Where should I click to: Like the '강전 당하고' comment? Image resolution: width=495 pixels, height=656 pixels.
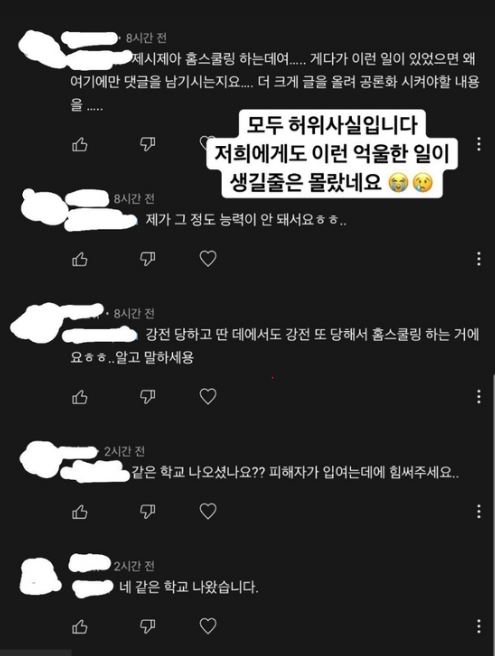(x=80, y=397)
